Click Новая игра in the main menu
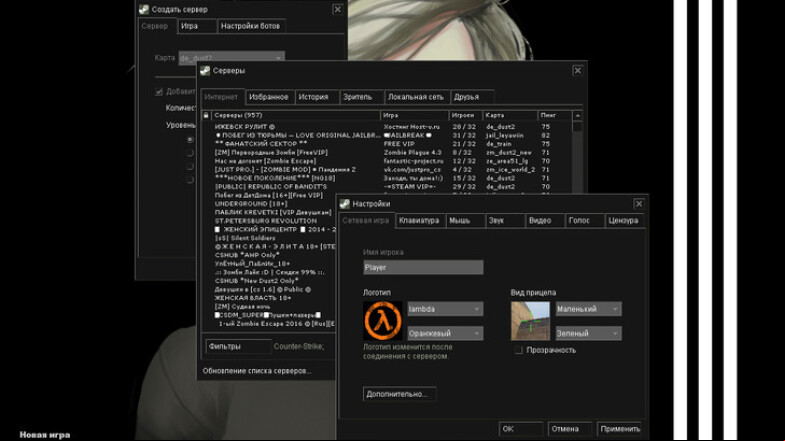This screenshot has height=441, width=785. [x=45, y=435]
